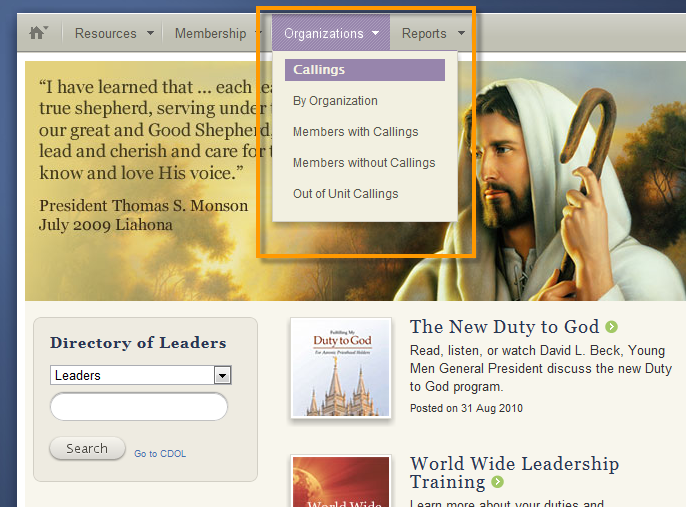686x507 pixels.
Task: Click the green arrow beside World Wide Leadership Training
Action: point(497,482)
